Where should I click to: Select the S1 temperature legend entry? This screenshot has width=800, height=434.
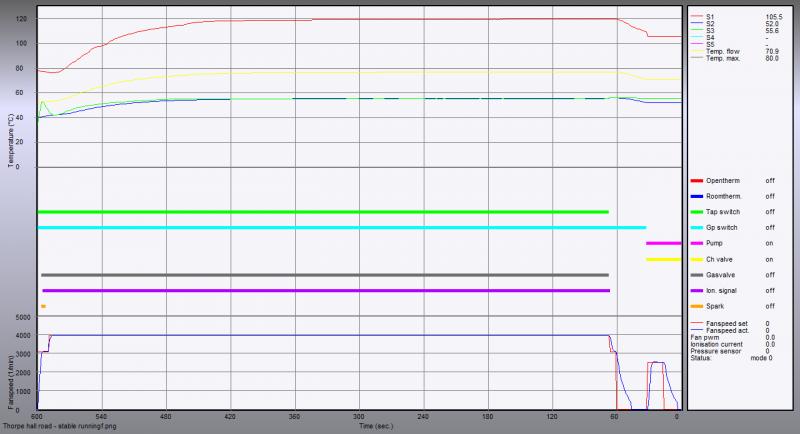[x=710, y=17]
